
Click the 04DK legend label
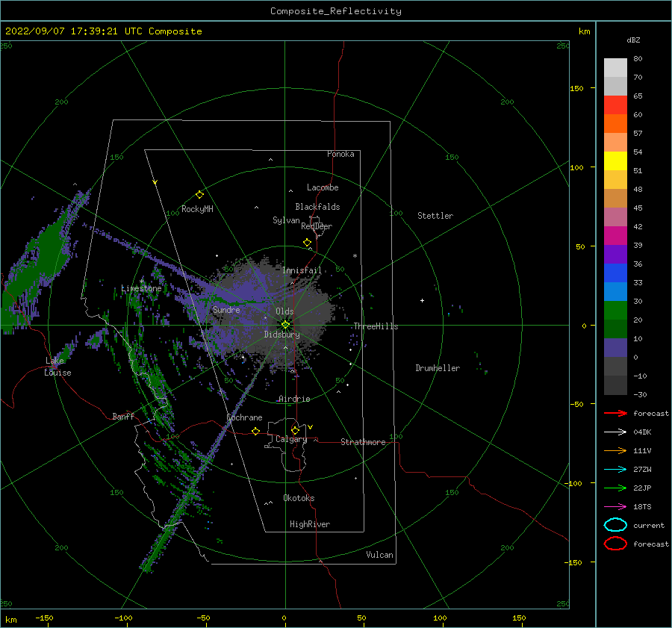pos(642,432)
